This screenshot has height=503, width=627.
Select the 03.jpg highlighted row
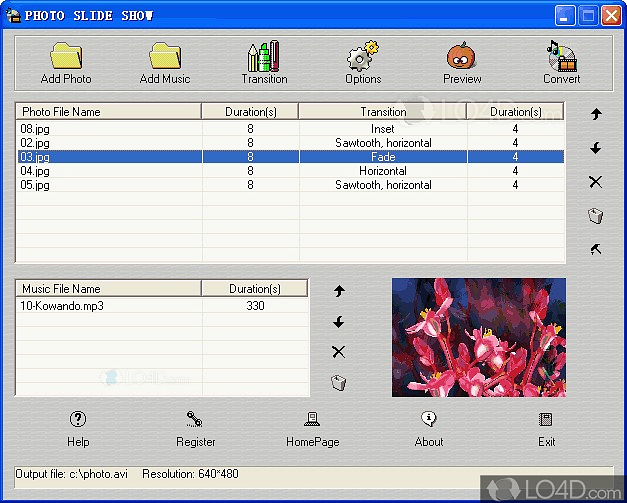pos(290,157)
